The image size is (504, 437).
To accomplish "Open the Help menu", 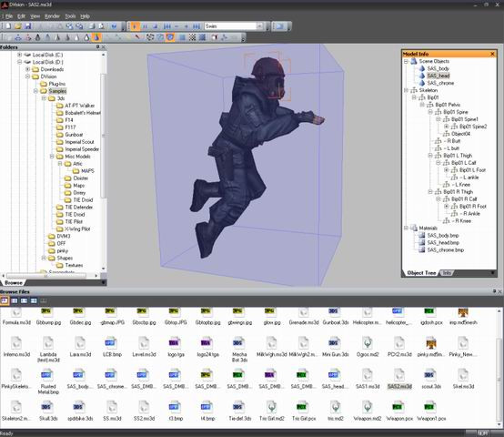I will pos(85,16).
